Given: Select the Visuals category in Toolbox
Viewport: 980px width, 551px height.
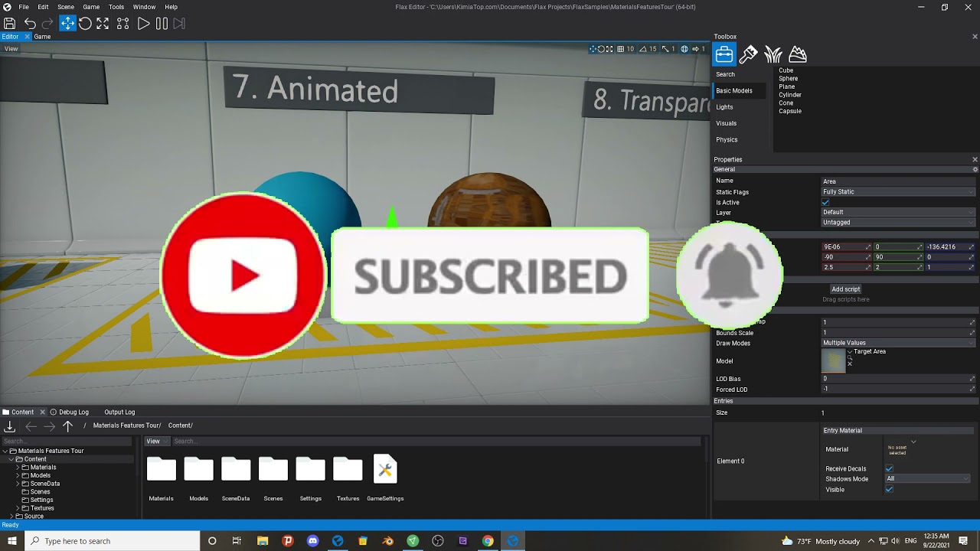Looking at the screenshot, I should pyautogui.click(x=726, y=123).
